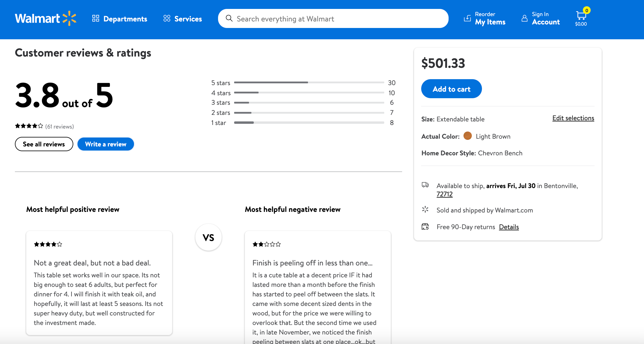Click the zip code 72712 link

445,193
